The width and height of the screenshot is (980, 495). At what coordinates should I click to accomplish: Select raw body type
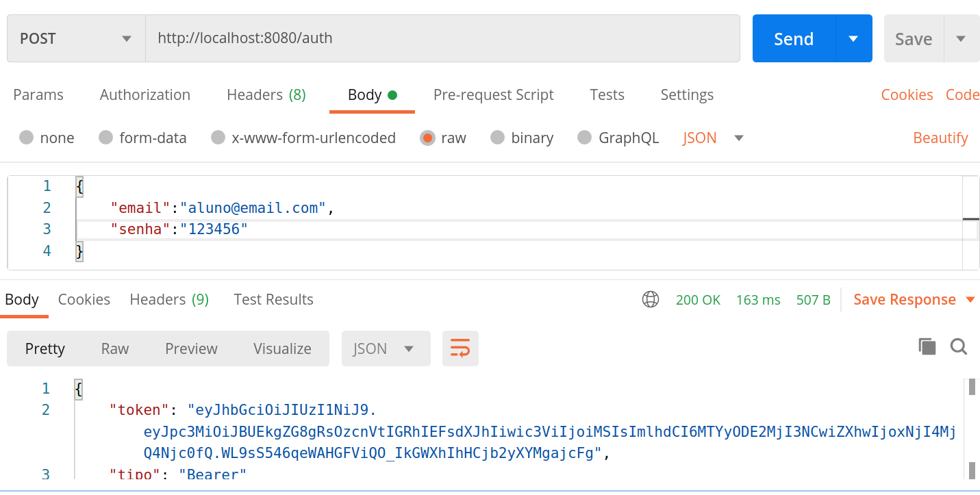[x=444, y=138]
